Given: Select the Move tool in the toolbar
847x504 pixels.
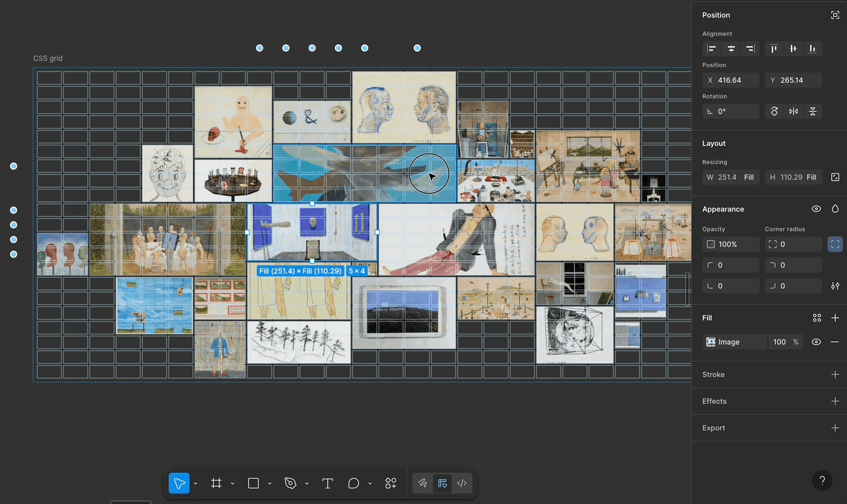Looking at the screenshot, I should pyautogui.click(x=179, y=483).
